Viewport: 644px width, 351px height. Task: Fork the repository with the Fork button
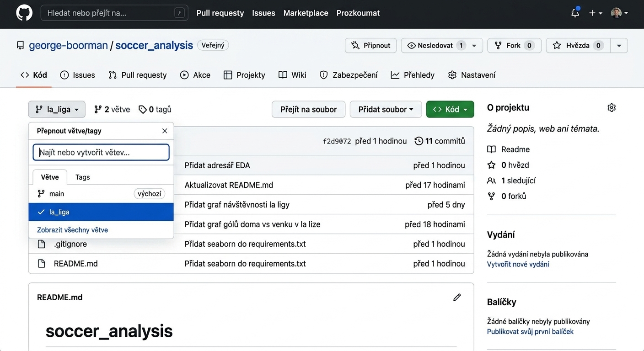pyautogui.click(x=514, y=45)
